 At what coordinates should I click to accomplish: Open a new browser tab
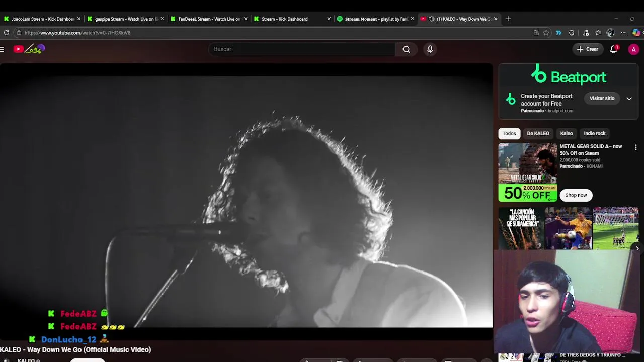coord(508,19)
